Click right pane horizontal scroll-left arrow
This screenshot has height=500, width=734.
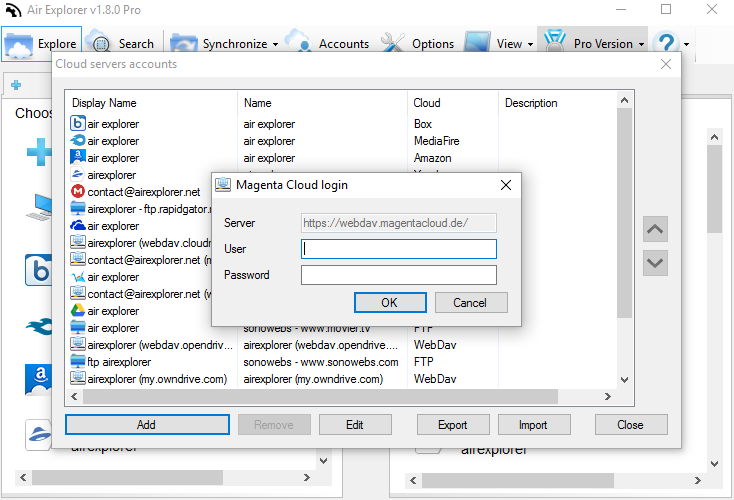pos(413,480)
